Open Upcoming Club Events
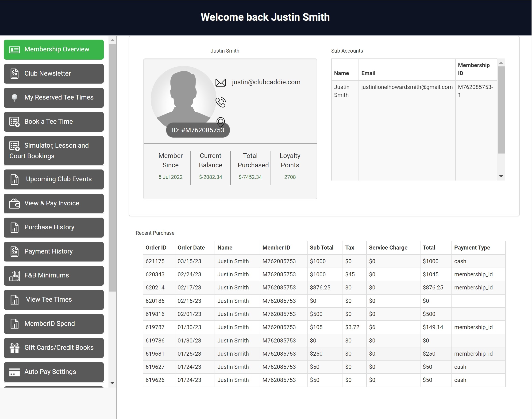Screen dimensions: 532x419 54,179
